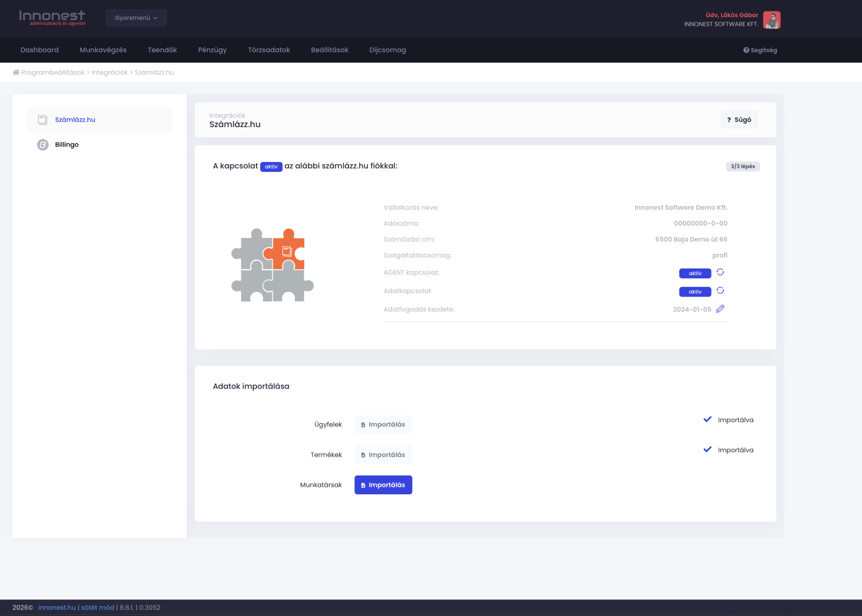Edit the Adatfogadás kezdete date pencil

(x=720, y=309)
